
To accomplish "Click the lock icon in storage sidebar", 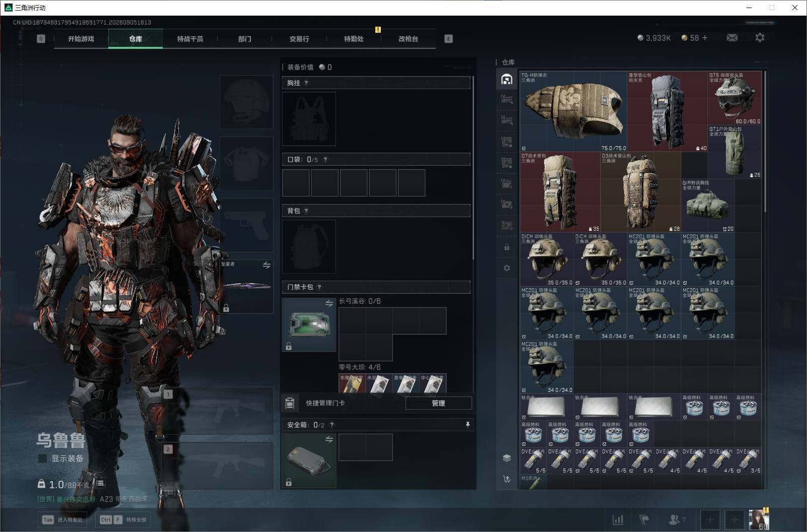I will (507, 247).
